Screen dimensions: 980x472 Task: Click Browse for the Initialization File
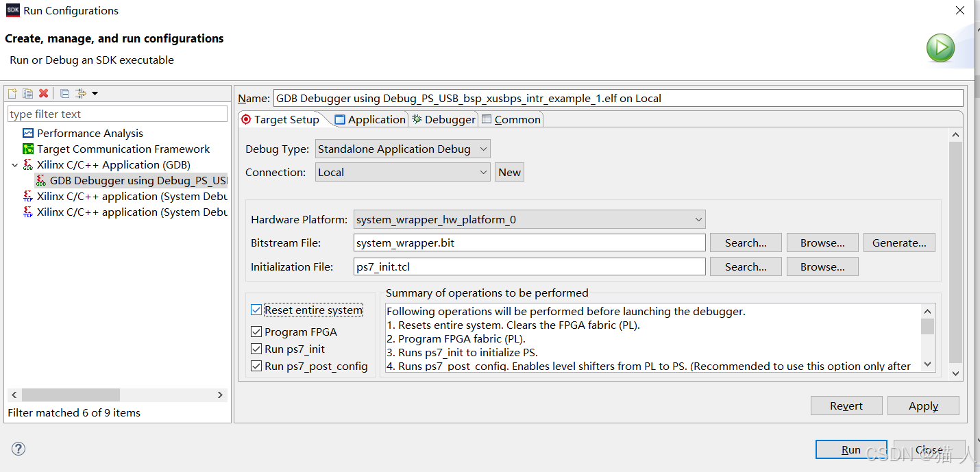(x=822, y=266)
